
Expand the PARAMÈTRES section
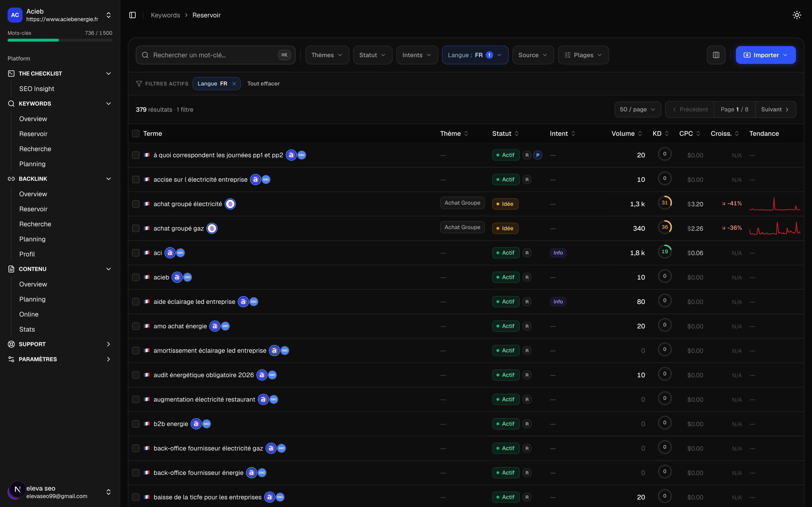60,359
